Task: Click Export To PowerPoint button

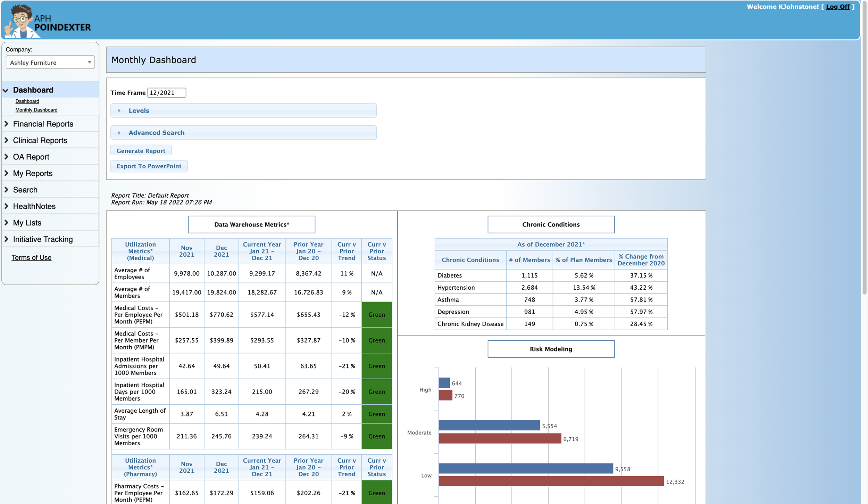Action: tap(149, 166)
